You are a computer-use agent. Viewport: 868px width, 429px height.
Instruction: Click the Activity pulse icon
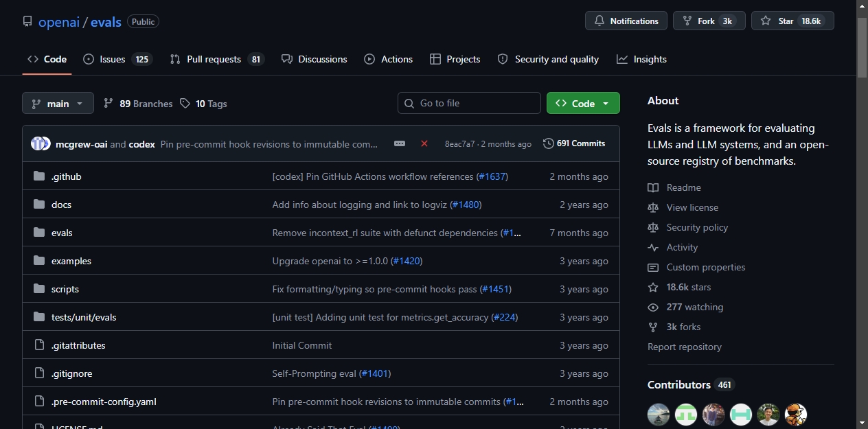pyautogui.click(x=653, y=247)
